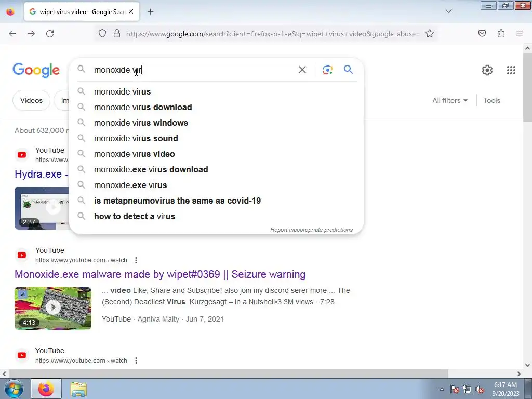Open the clock showing 6:17 AM
Image resolution: width=532 pixels, height=399 pixels.
(x=506, y=389)
